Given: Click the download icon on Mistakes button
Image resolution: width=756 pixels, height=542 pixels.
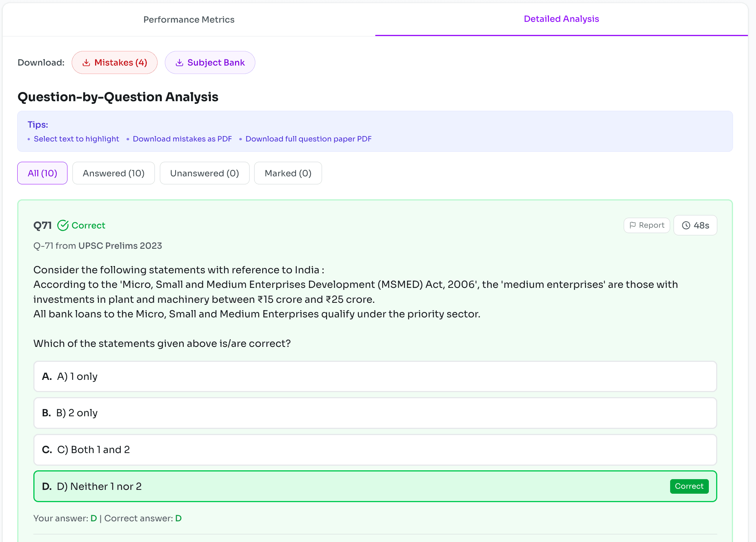Looking at the screenshot, I should point(87,62).
